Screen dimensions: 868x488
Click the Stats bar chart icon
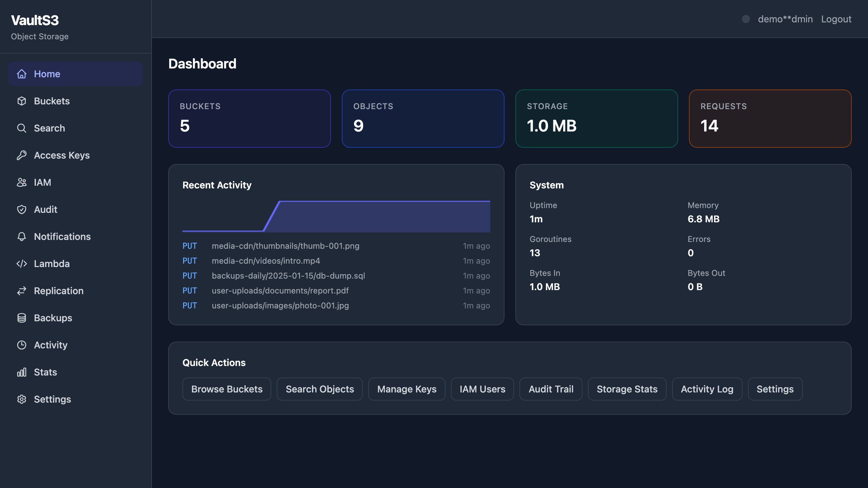[x=22, y=372]
